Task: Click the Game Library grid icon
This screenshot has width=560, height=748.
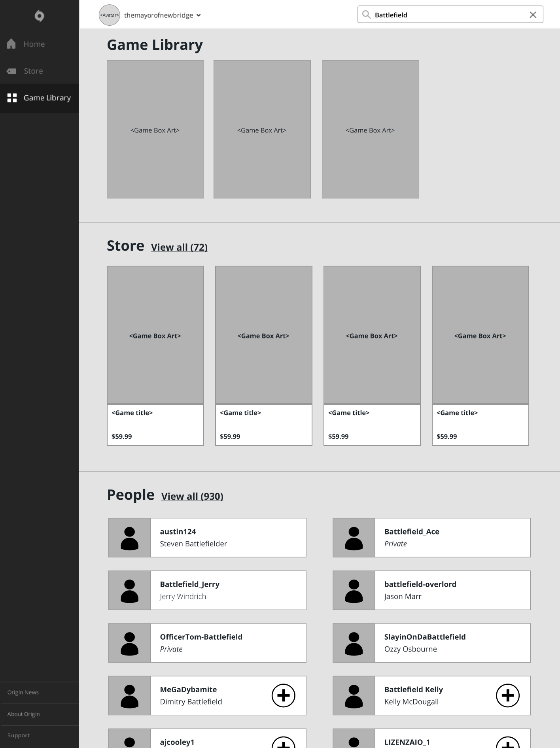Action: tap(12, 98)
